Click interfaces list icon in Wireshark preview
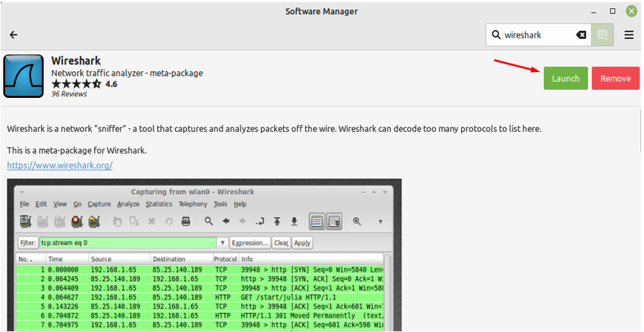 tap(26, 222)
